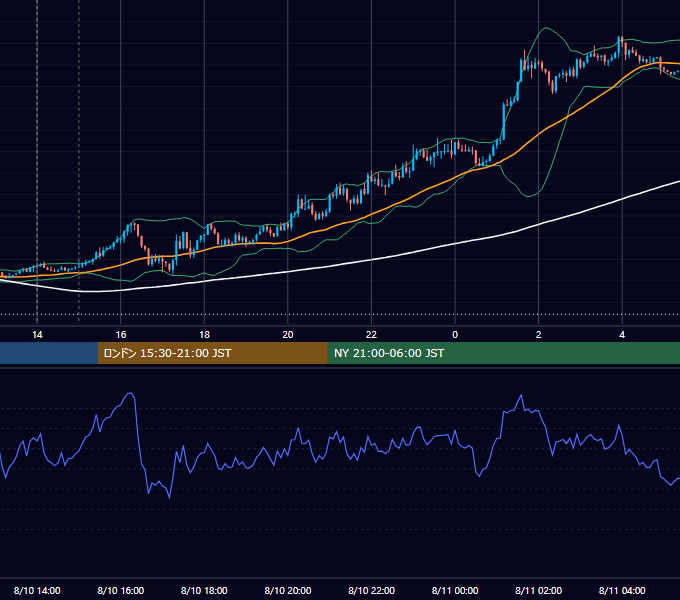Click the hour label 18 on axis

pyautogui.click(x=204, y=335)
